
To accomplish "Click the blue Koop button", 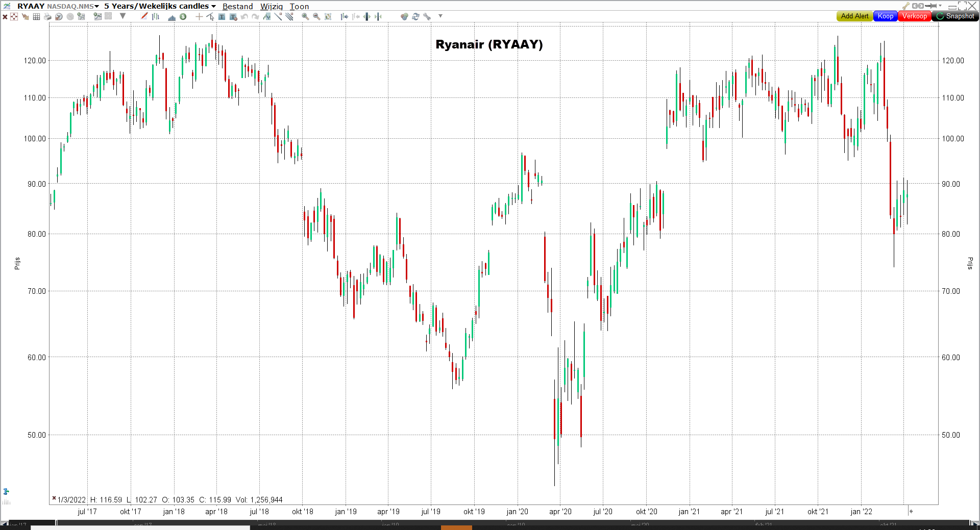I will (886, 16).
